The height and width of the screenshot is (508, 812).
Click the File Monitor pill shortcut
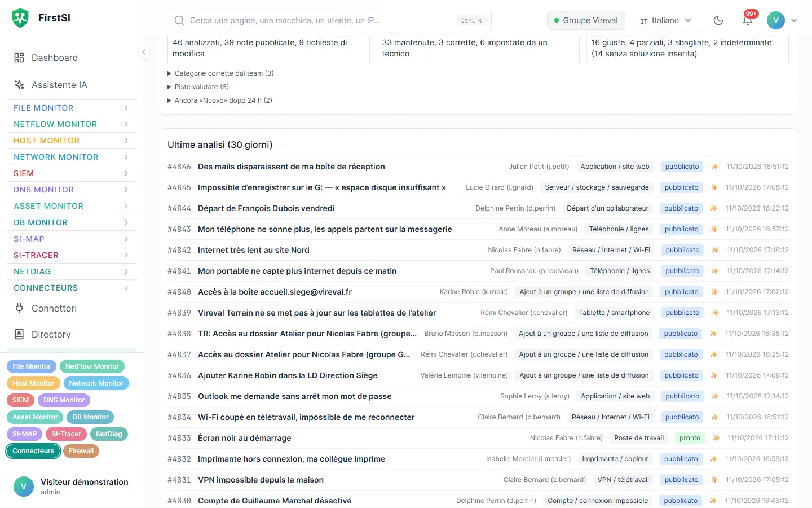click(32, 366)
